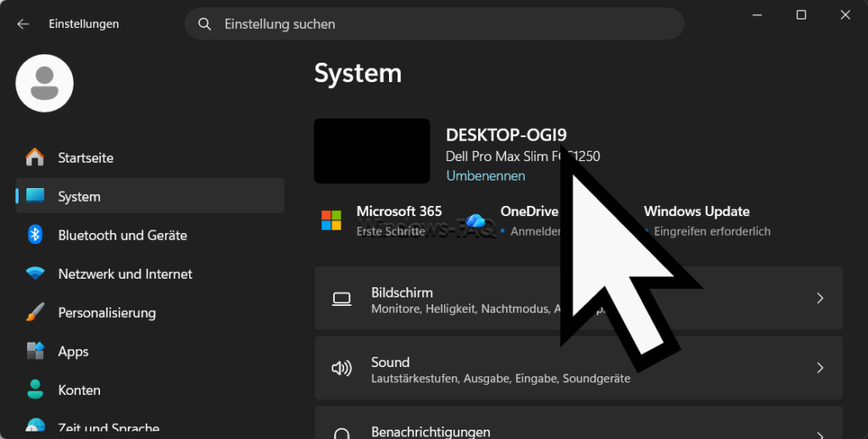The height and width of the screenshot is (439, 868).
Task: Click the Einstellungen window title
Action: pyautogui.click(x=84, y=24)
